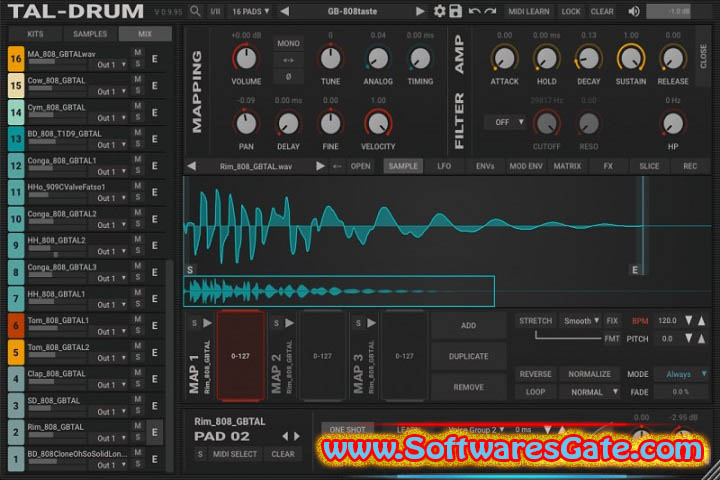The width and height of the screenshot is (720, 480).
Task: Click the REMOVE mapping button
Action: 468,387
